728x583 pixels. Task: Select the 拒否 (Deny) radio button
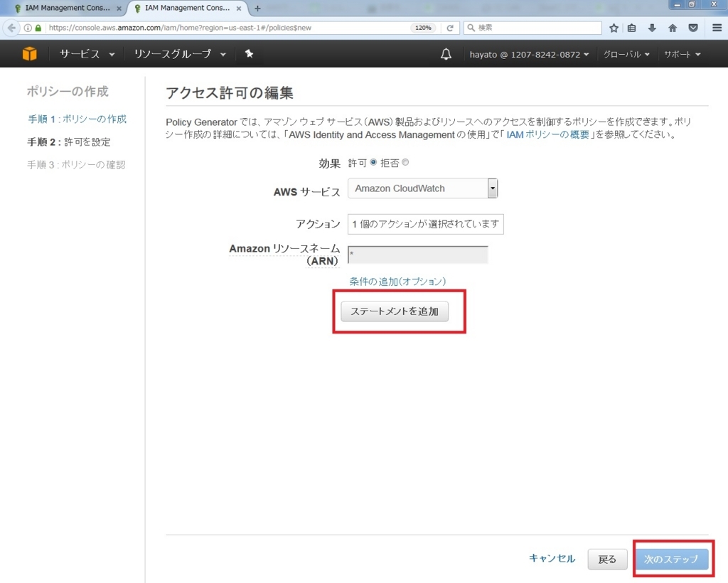coord(405,162)
